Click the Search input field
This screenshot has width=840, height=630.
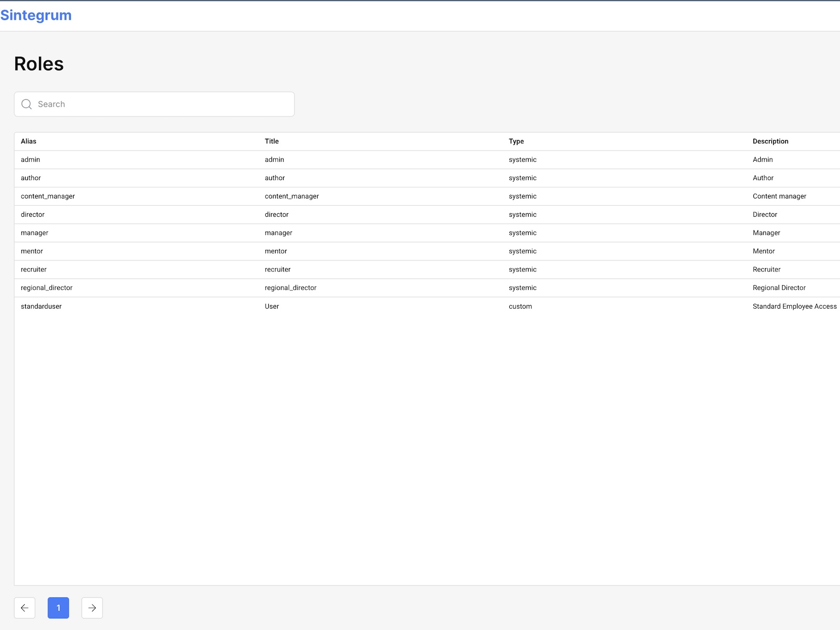pyautogui.click(x=154, y=104)
